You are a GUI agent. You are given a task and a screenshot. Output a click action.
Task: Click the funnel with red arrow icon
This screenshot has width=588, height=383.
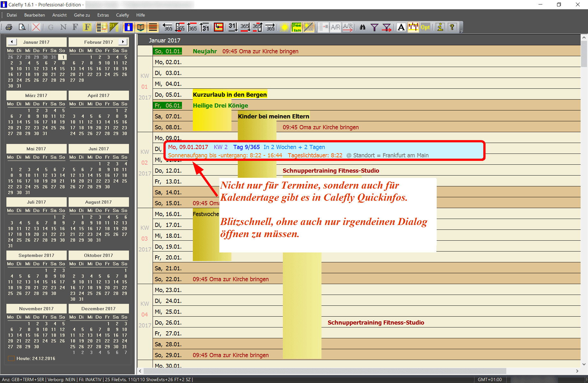pyautogui.click(x=387, y=27)
